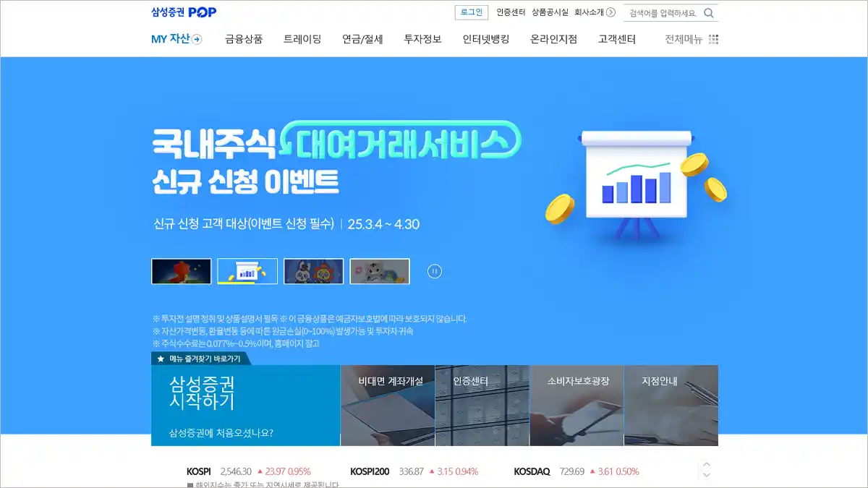Open the 연금/절세 menu
This screenshot has width=868, height=488.
tap(362, 40)
